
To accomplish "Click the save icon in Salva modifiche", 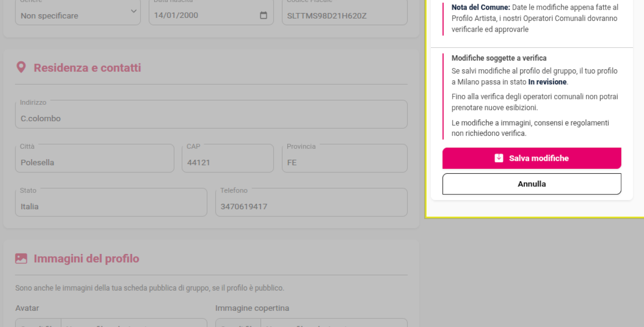I will click(499, 158).
